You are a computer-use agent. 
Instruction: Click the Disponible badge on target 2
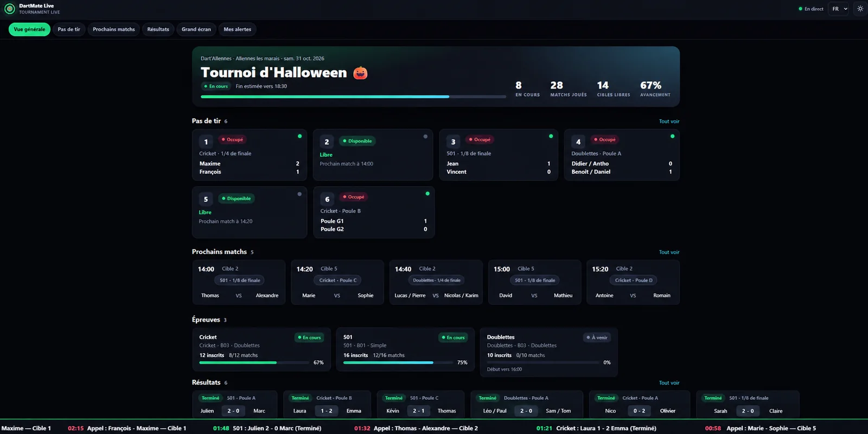pyautogui.click(x=357, y=141)
